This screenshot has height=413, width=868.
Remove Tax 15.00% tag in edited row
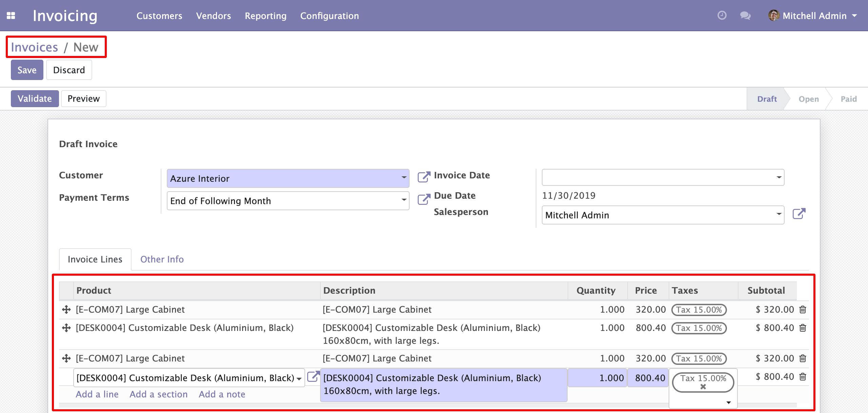703,387
